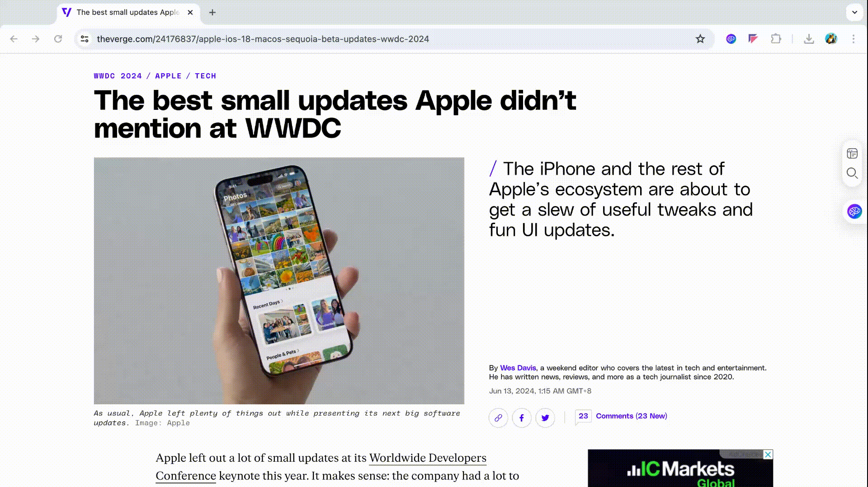868x487 pixels.
Task: Expand the tab search dropdown arrow
Action: [854, 12]
